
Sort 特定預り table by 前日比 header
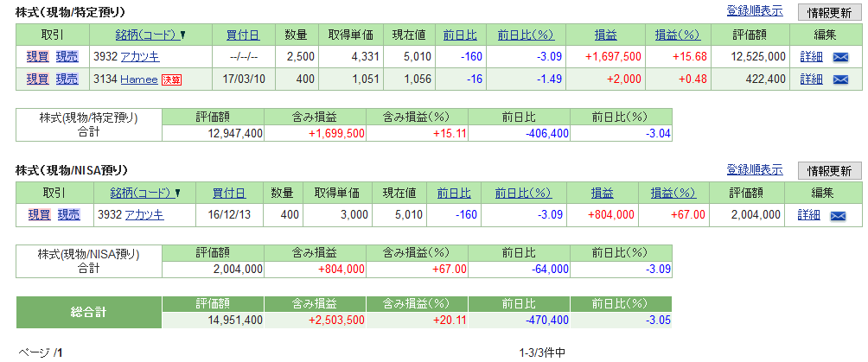[x=460, y=35]
